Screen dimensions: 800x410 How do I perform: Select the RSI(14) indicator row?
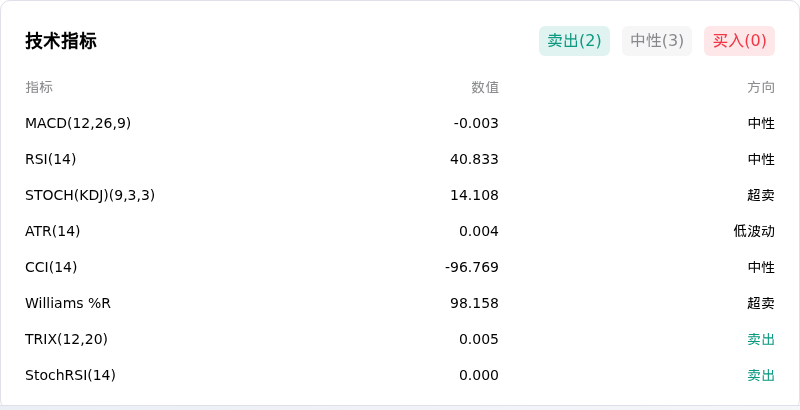[x=400, y=159]
